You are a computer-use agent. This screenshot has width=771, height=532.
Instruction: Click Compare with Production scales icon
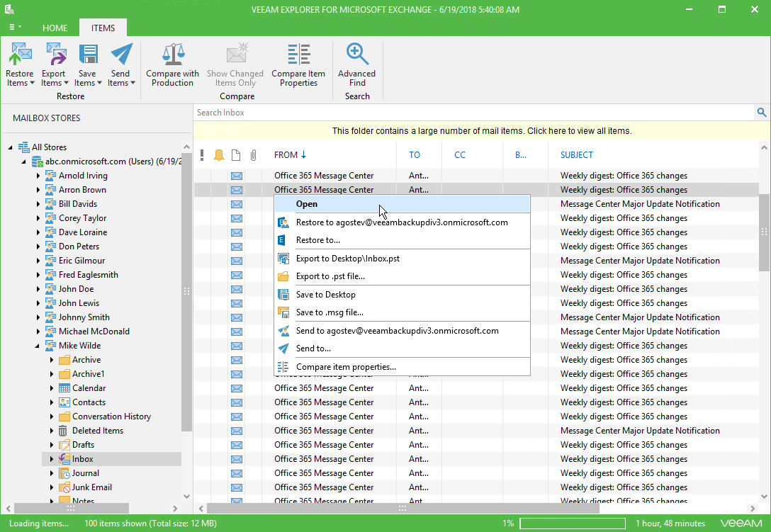[173, 54]
